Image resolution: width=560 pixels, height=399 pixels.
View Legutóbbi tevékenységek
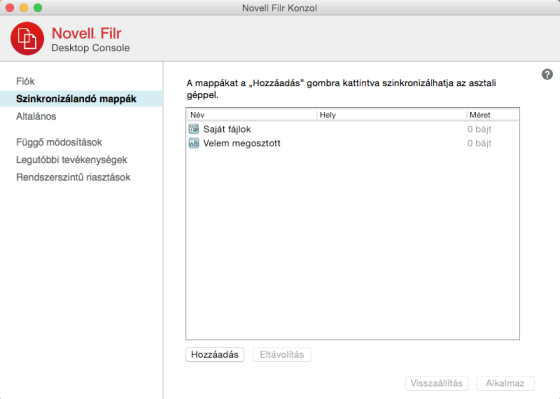(x=71, y=160)
